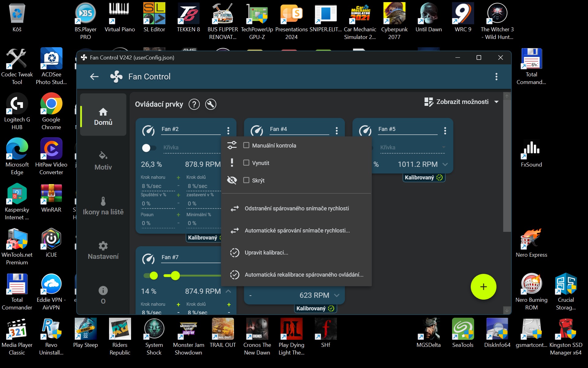Select Upravit kalibraci menu entry
Viewport: 588px width, 368px height.
[x=266, y=253]
